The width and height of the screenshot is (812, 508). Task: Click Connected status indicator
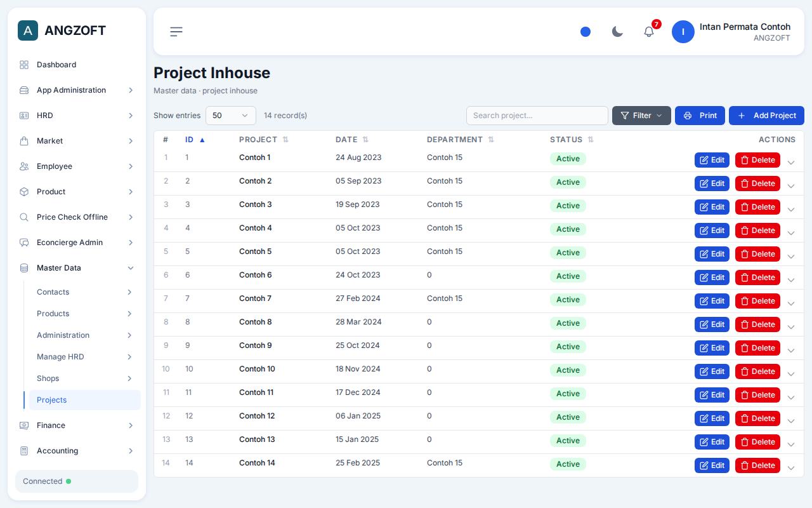(x=77, y=481)
